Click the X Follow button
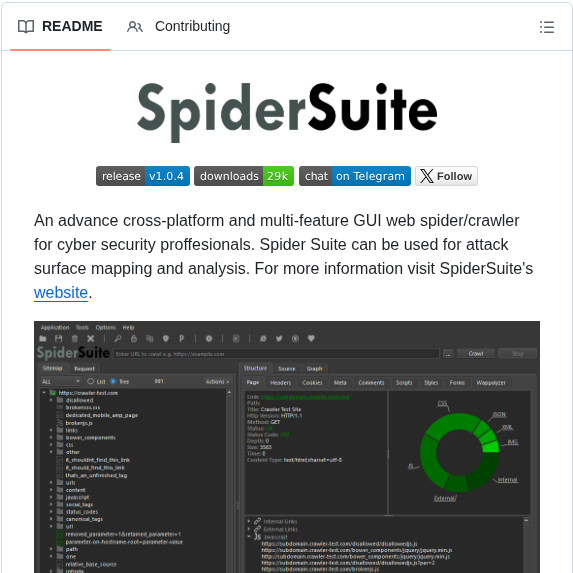This screenshot has height=573, width=573. point(446,176)
